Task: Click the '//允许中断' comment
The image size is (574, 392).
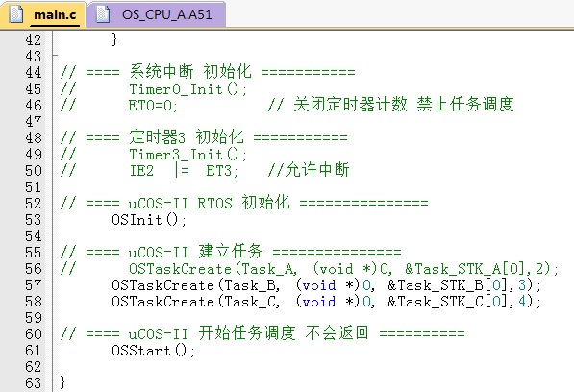Action: pos(309,170)
